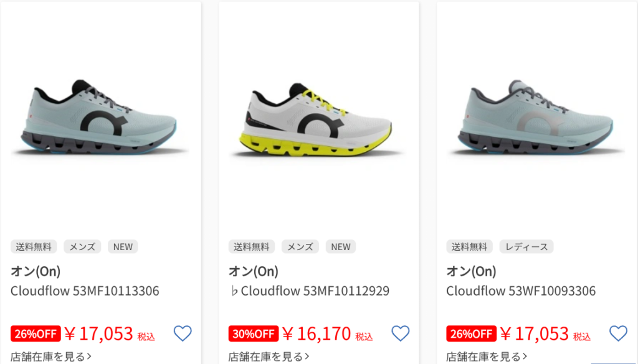Favorite the Cloudflow 53MF10113306 heart icon

(183, 334)
